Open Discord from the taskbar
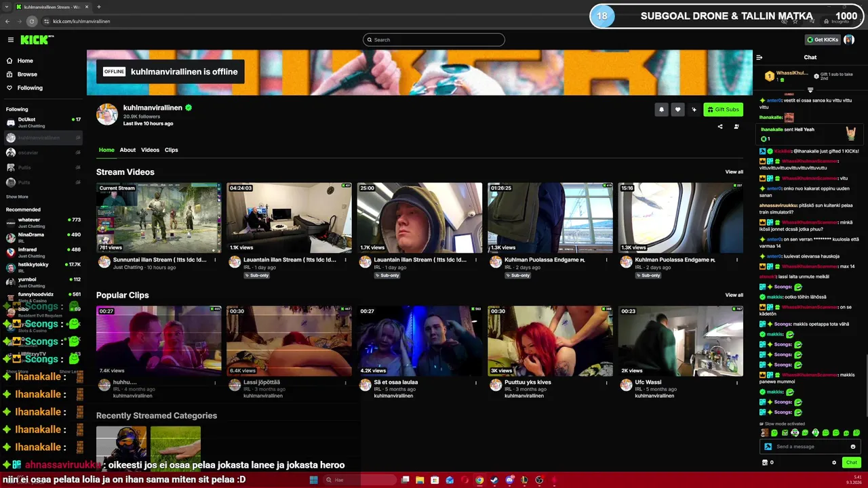 click(510, 480)
